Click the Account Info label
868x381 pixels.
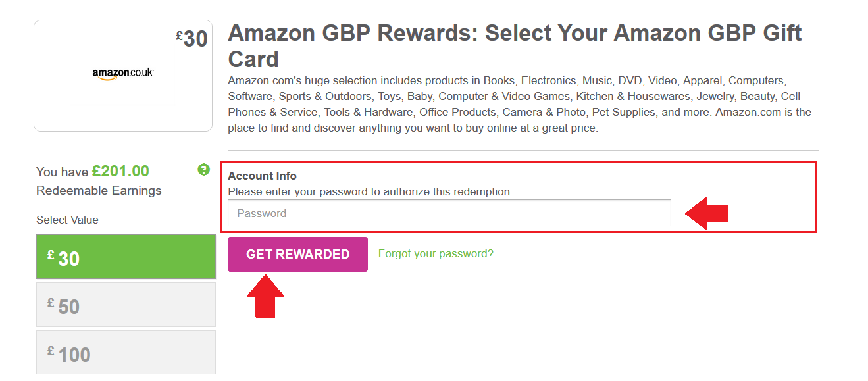pos(262,176)
